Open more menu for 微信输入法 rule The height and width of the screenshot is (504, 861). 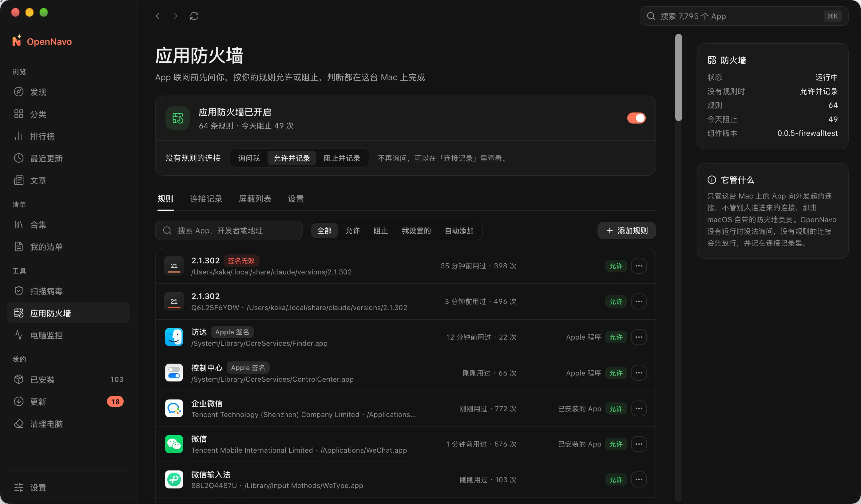pyautogui.click(x=639, y=479)
